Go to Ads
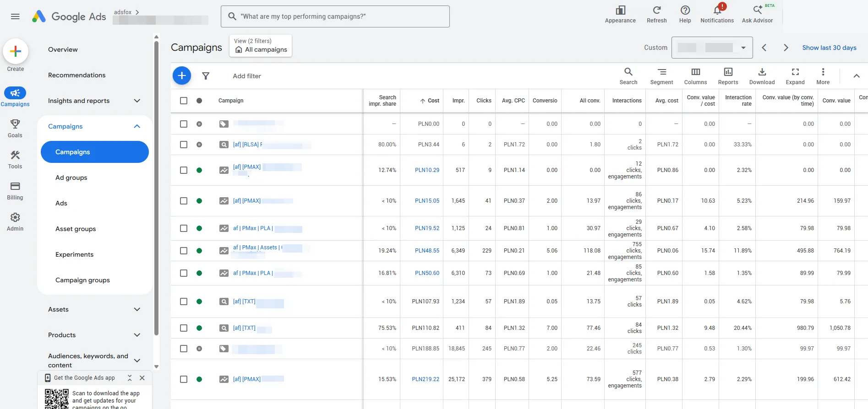 click(x=61, y=203)
